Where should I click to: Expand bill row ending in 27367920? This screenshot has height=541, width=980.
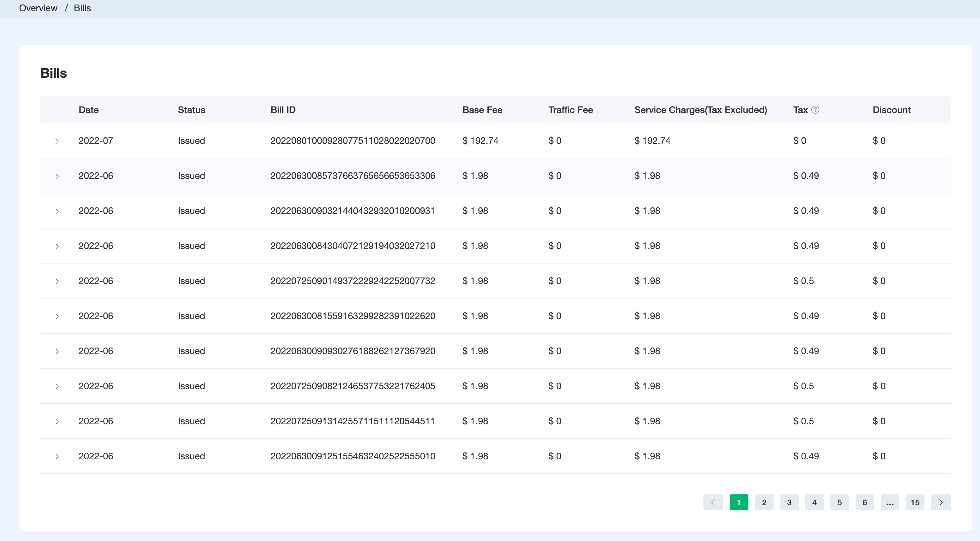tap(57, 351)
